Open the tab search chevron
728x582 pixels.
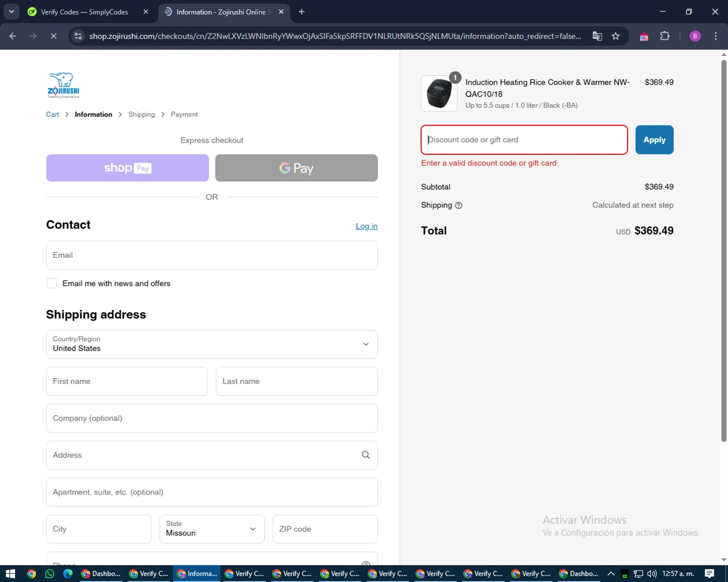[x=11, y=12]
